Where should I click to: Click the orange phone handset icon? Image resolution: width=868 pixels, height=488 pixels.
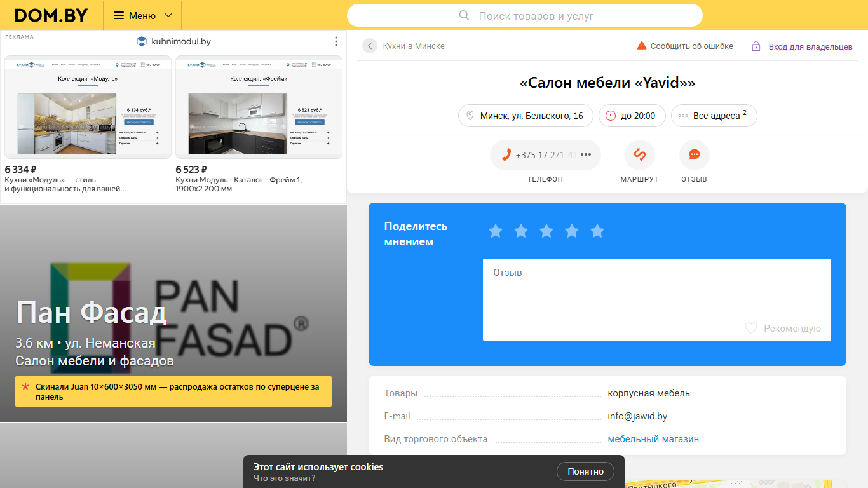506,155
